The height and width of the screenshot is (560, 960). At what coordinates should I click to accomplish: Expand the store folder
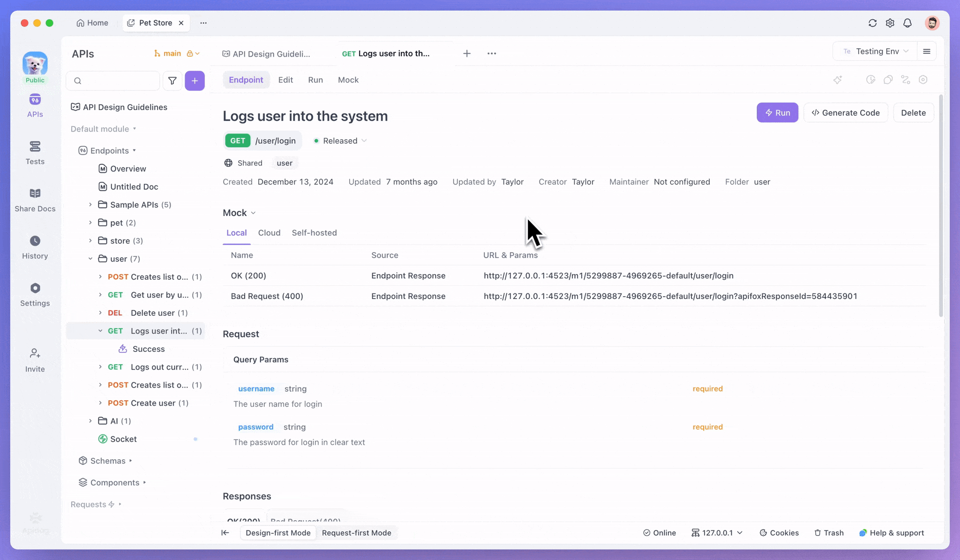coord(90,241)
